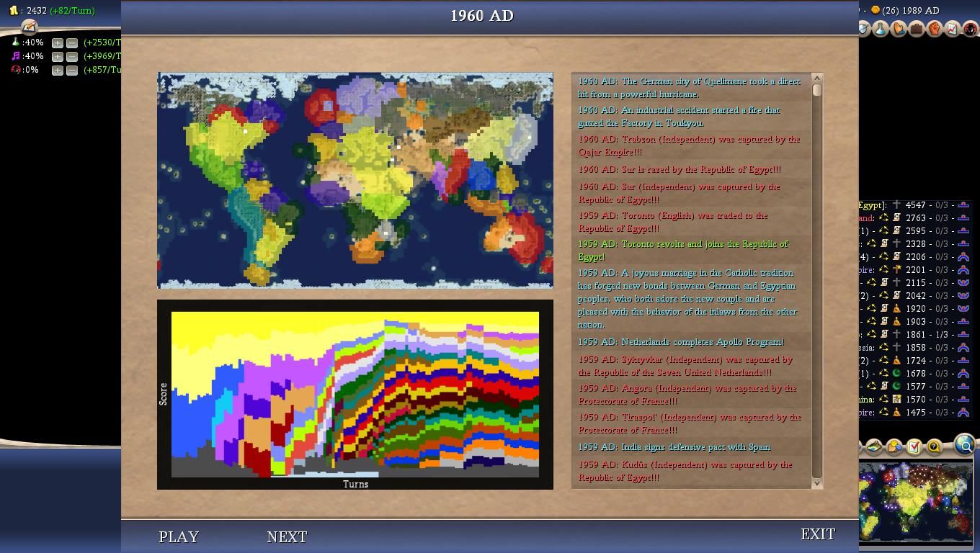Decrease the culture rate with the minus button
This screenshot has width=980, height=553.
(x=72, y=57)
